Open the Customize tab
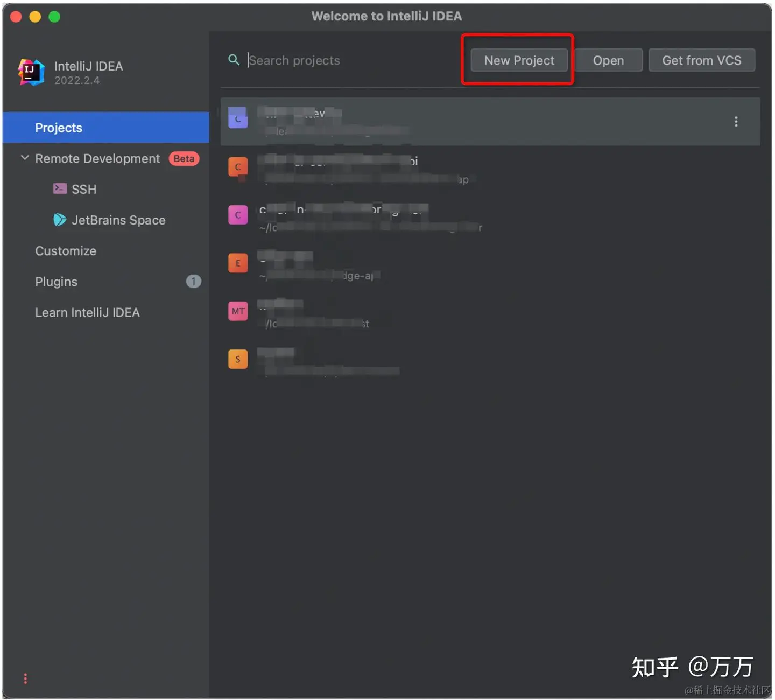The image size is (775, 700). point(66,251)
